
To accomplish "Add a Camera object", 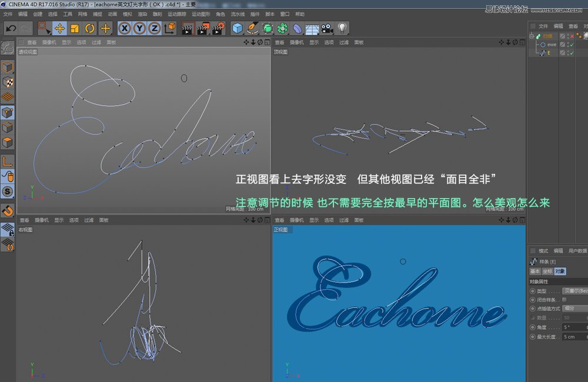I will point(327,28).
